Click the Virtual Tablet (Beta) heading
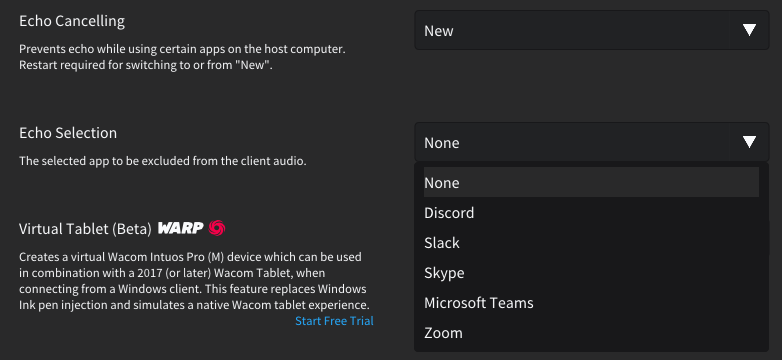The height and width of the screenshot is (360, 782). pyautogui.click(x=85, y=229)
